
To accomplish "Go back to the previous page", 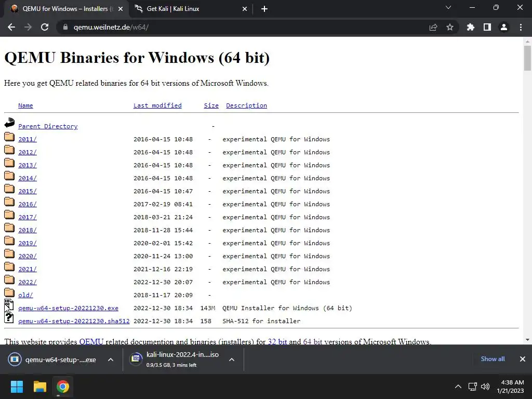I will click(11, 27).
